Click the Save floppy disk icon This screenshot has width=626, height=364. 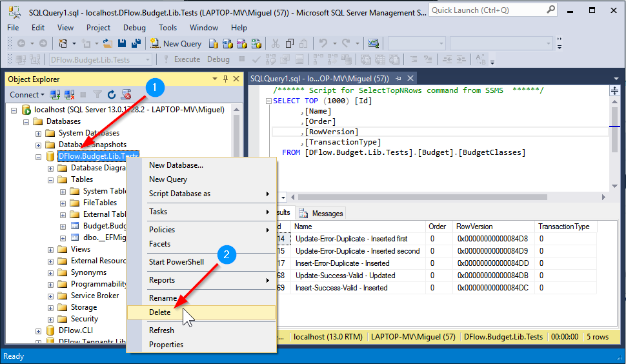pos(122,43)
